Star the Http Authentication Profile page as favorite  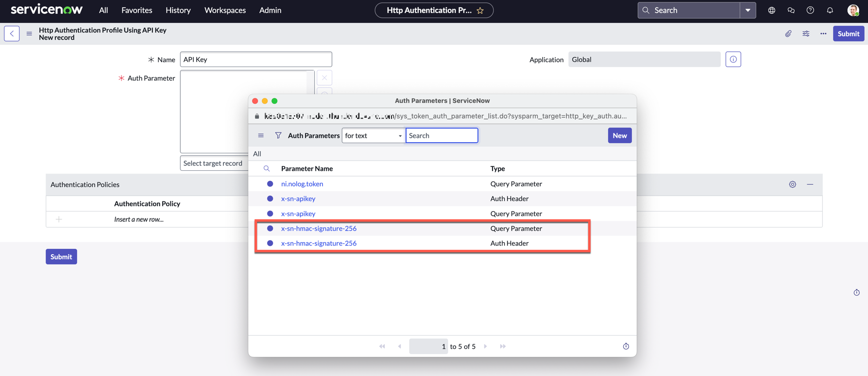pos(480,10)
